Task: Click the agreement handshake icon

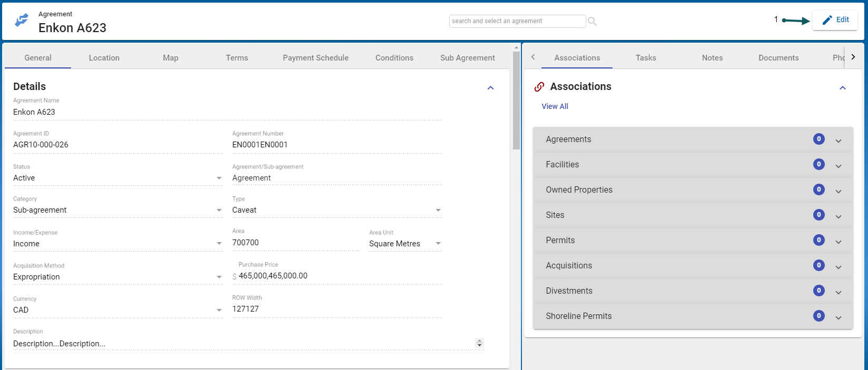Action: (22, 21)
